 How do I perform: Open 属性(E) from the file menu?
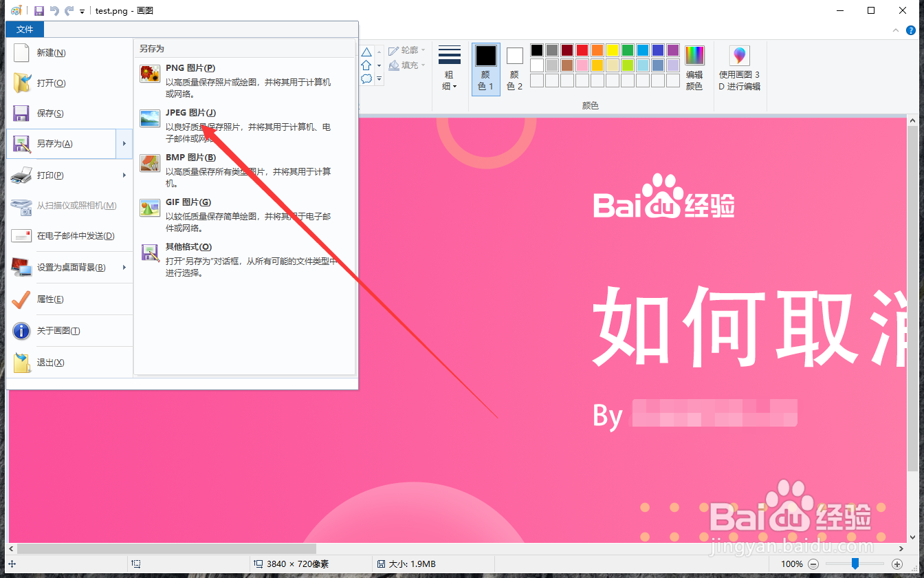click(69, 299)
